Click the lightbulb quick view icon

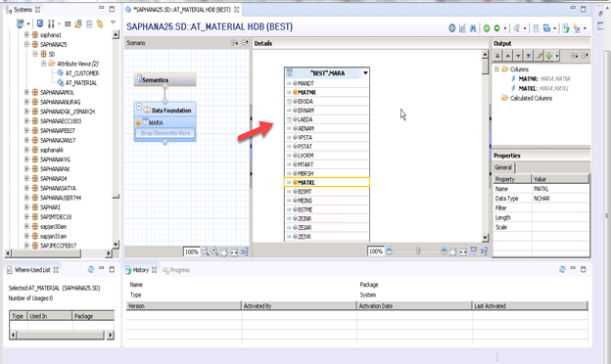[577, 28]
